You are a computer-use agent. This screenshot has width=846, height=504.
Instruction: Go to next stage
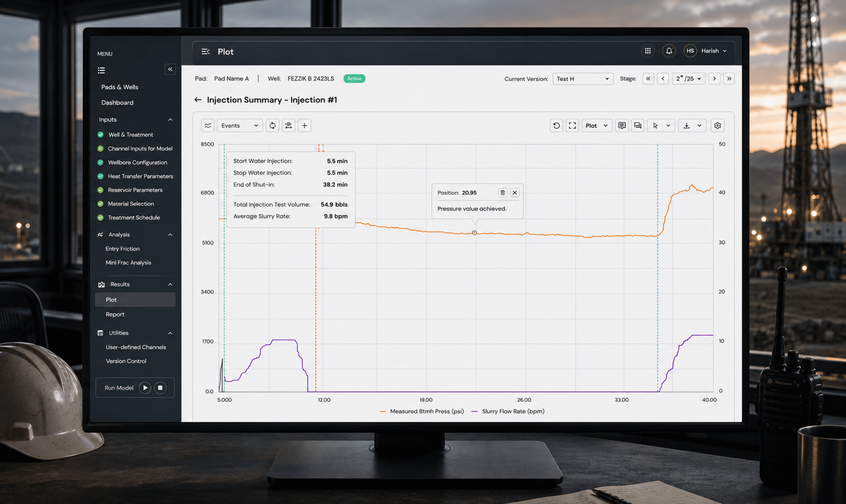point(714,79)
